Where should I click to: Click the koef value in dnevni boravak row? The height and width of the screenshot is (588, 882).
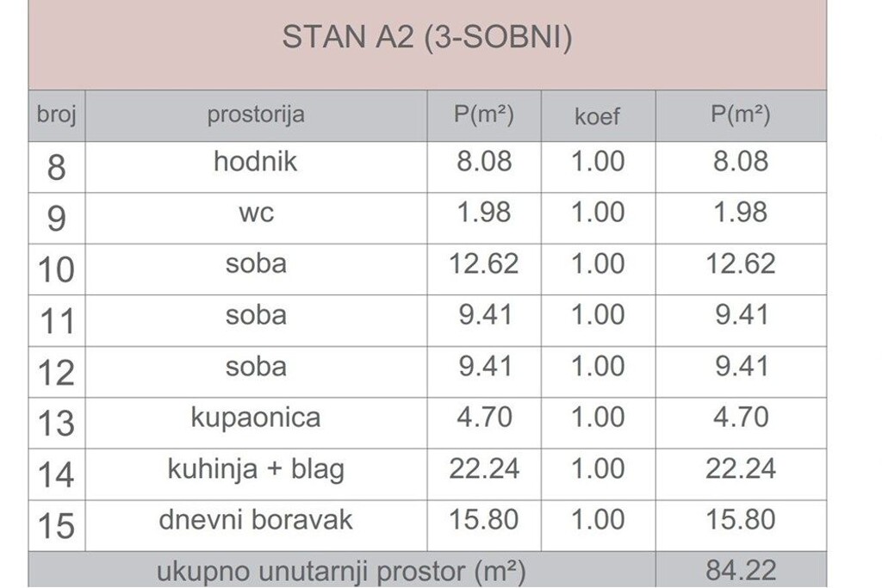click(598, 520)
